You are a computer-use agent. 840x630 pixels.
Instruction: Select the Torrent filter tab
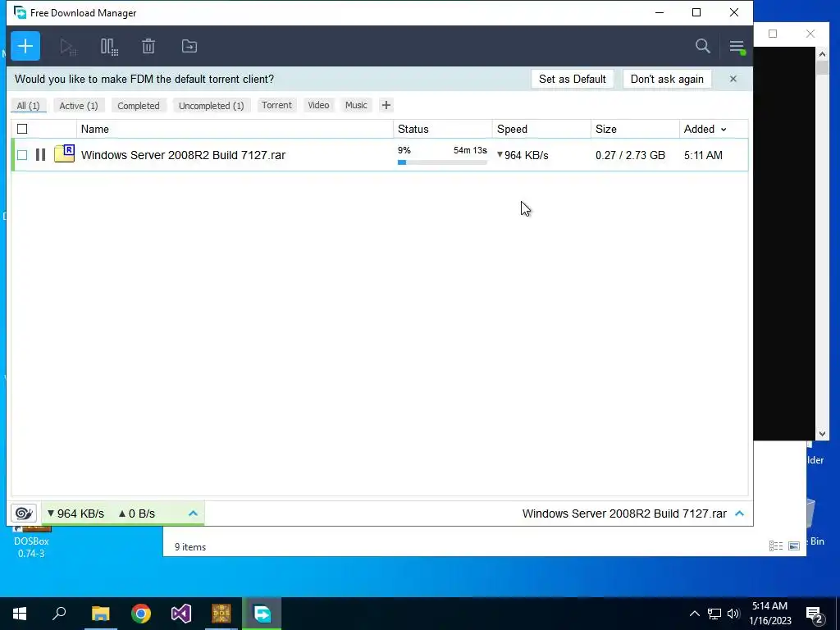pyautogui.click(x=276, y=105)
